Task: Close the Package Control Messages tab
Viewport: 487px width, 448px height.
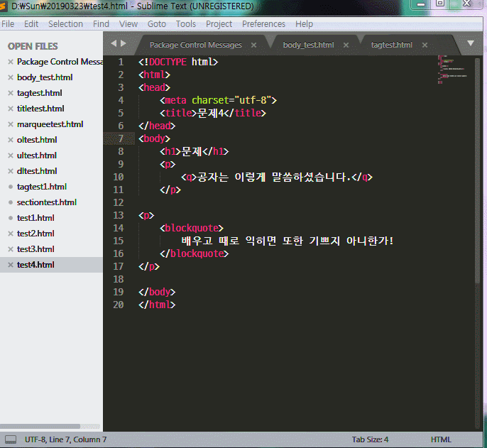Action: coord(253,45)
